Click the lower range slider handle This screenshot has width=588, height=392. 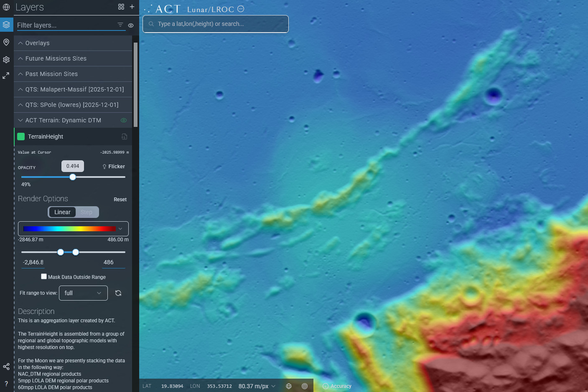(61, 252)
